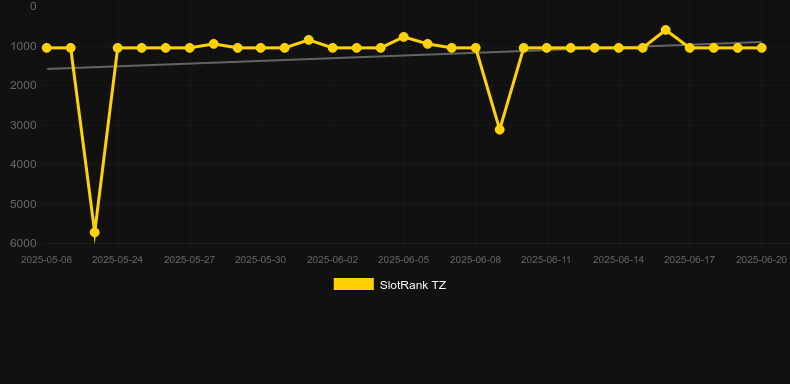Click the 2025-05-27 x-axis label

pyautogui.click(x=189, y=260)
